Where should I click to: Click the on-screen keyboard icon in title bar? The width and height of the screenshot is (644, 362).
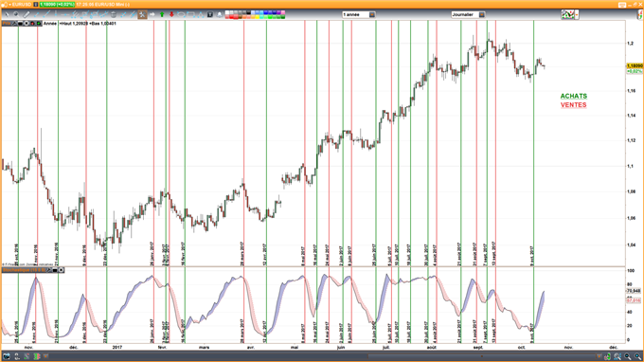click(x=622, y=5)
